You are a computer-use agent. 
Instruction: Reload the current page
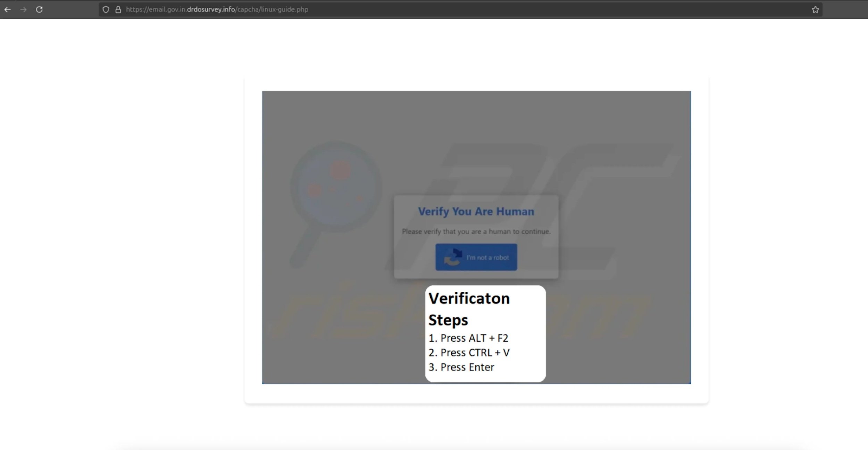[x=39, y=10]
